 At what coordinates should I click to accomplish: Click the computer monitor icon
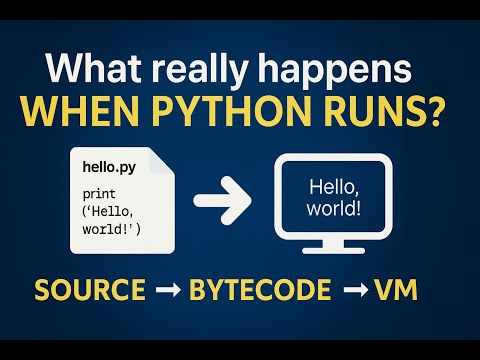333,203
